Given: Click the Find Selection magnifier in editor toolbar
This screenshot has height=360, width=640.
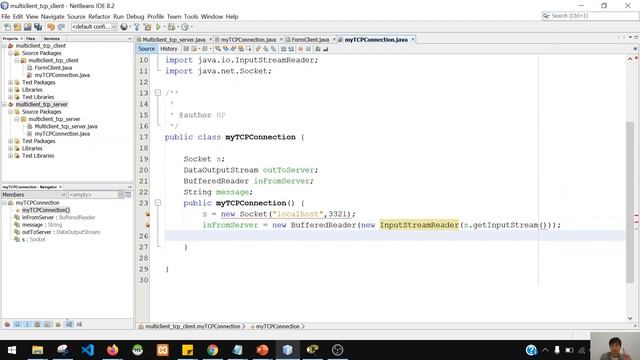Looking at the screenshot, I should pos(218,49).
